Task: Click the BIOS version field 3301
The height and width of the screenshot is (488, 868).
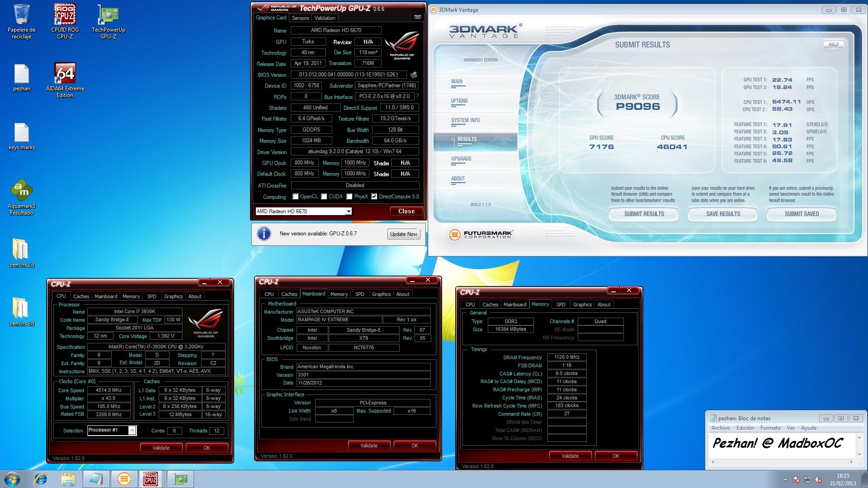Action: pos(363,375)
